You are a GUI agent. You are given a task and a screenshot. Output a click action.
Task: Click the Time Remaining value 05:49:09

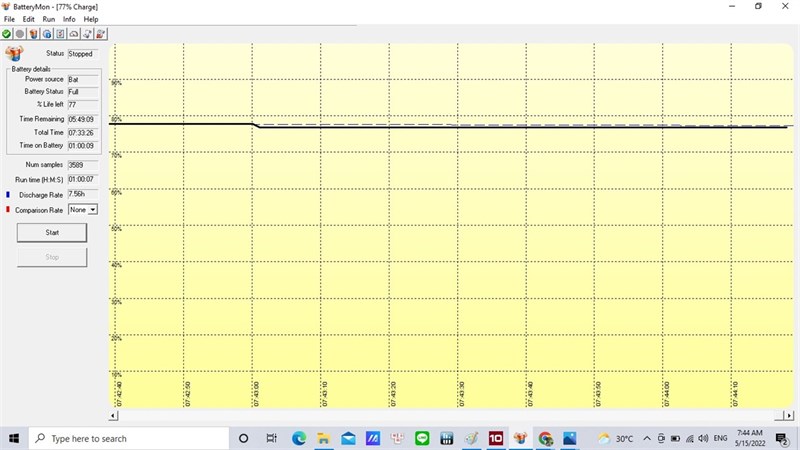click(83, 119)
